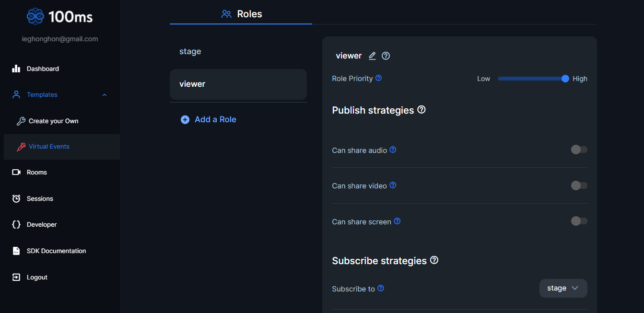Open the Rooms menu item
This screenshot has height=313, width=644.
tap(36, 172)
